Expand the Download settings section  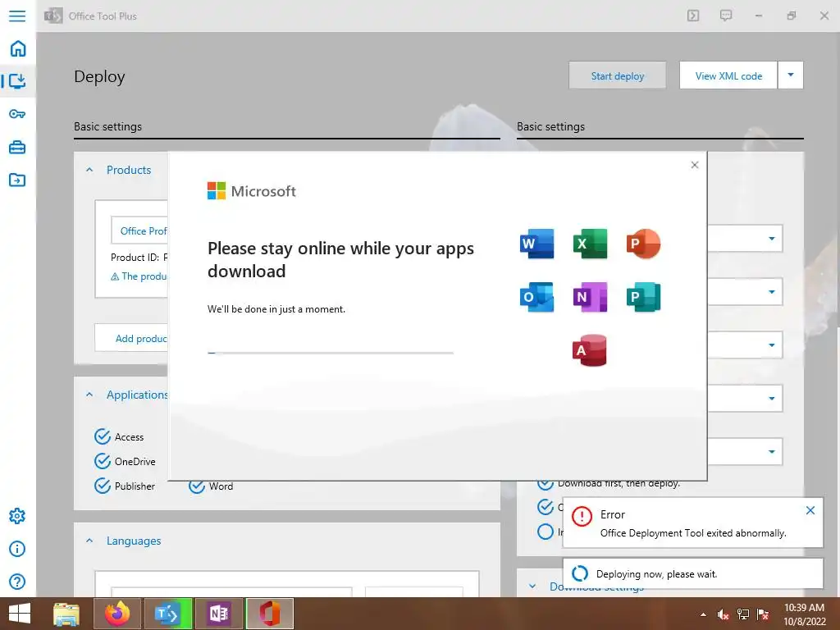tap(532, 586)
